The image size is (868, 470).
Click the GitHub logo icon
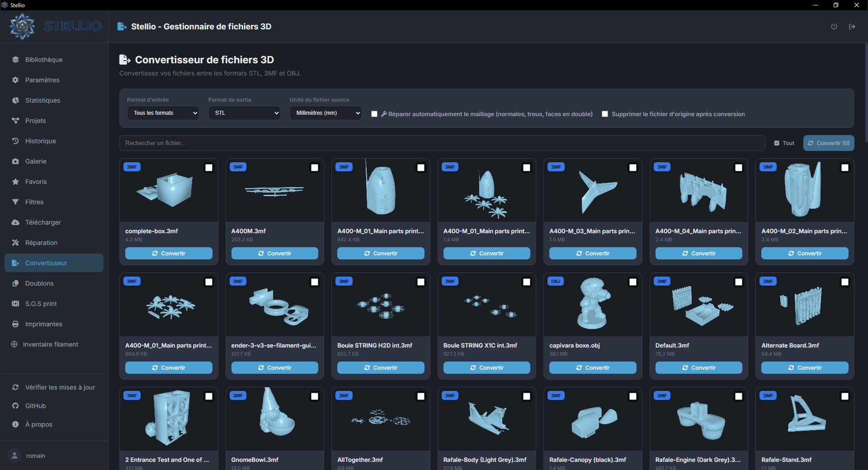point(15,406)
